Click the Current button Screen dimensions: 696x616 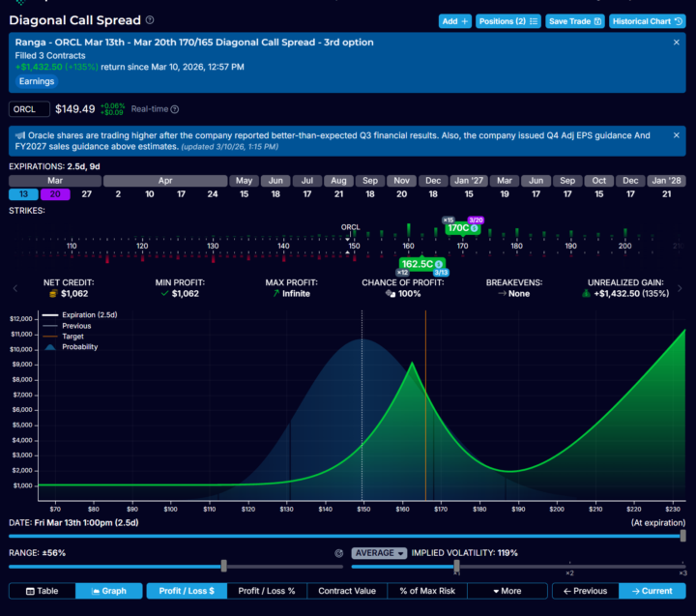coord(652,591)
